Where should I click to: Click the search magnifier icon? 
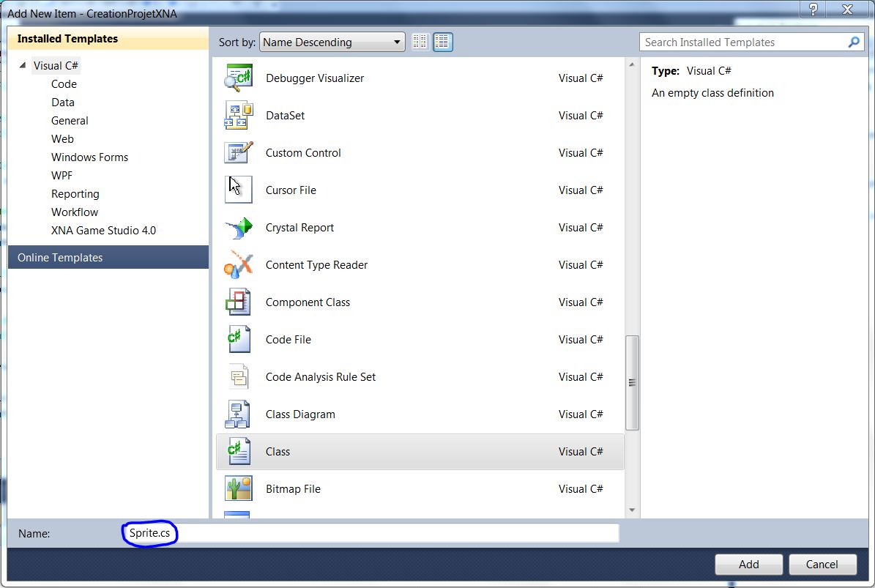pos(854,42)
